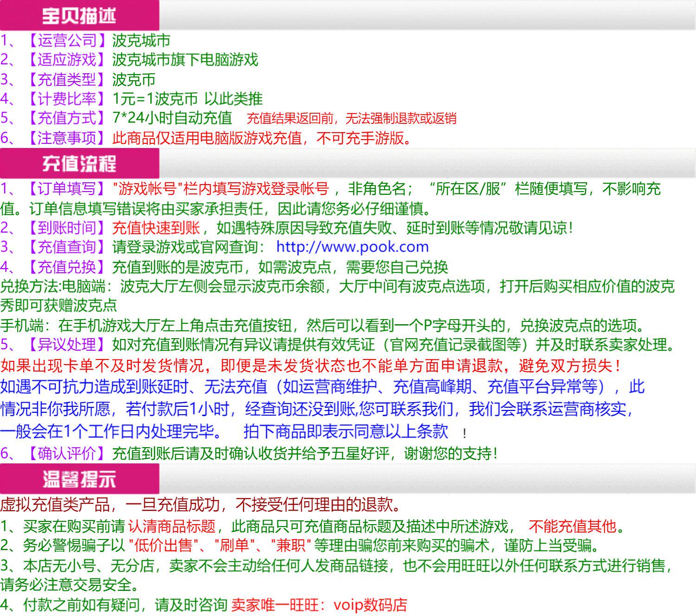Click the red quoted text "刷单"

(x=235, y=545)
